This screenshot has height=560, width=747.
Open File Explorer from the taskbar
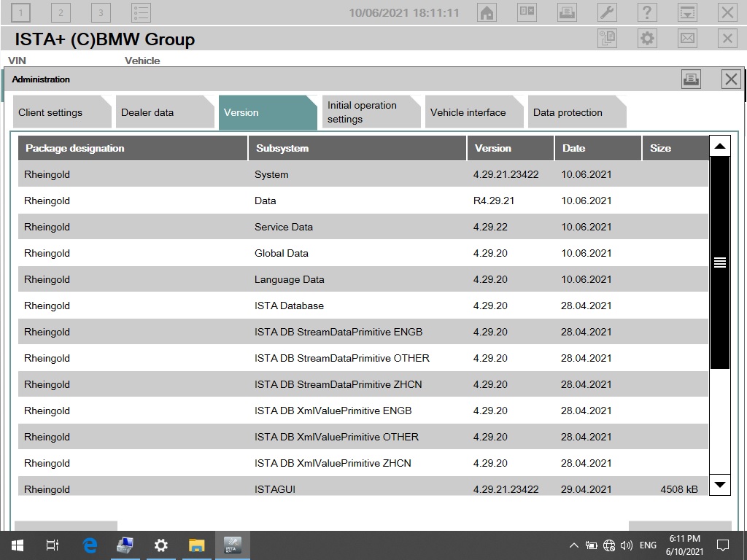tap(196, 545)
